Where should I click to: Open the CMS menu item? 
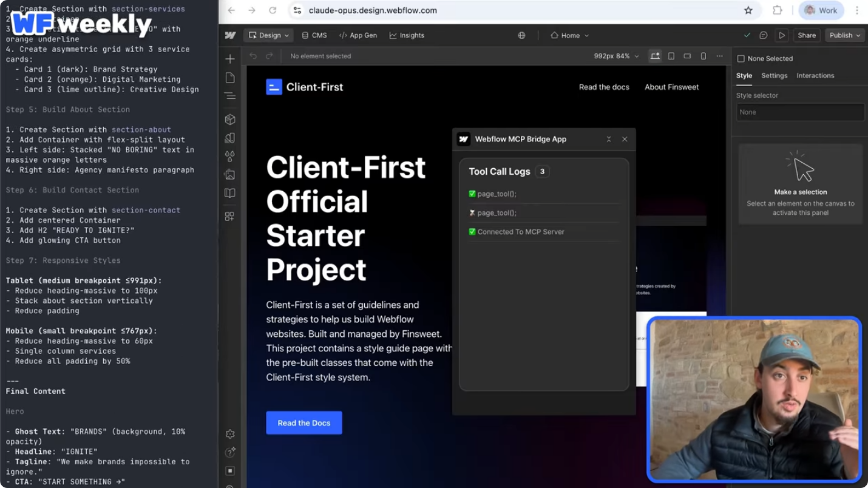click(314, 35)
